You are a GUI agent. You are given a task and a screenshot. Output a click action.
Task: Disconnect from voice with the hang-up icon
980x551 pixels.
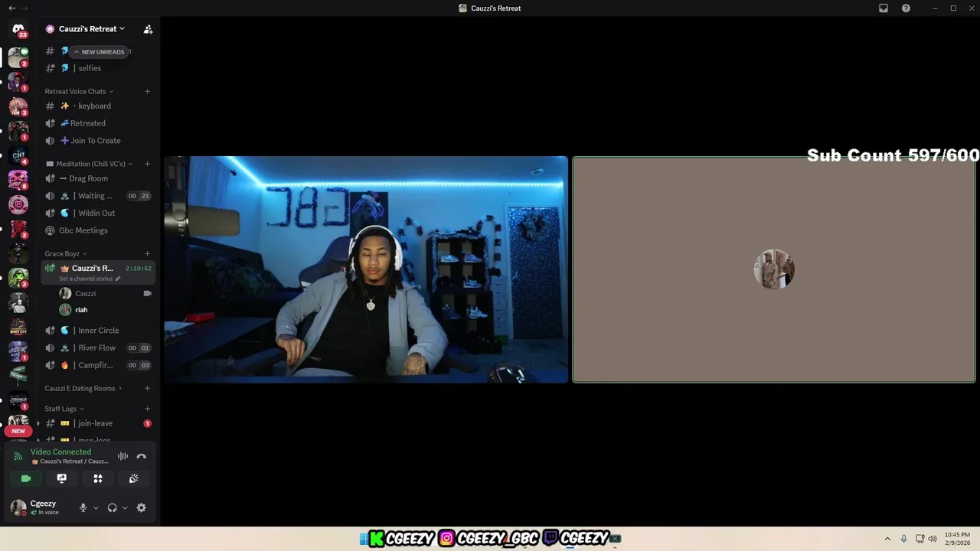141,456
